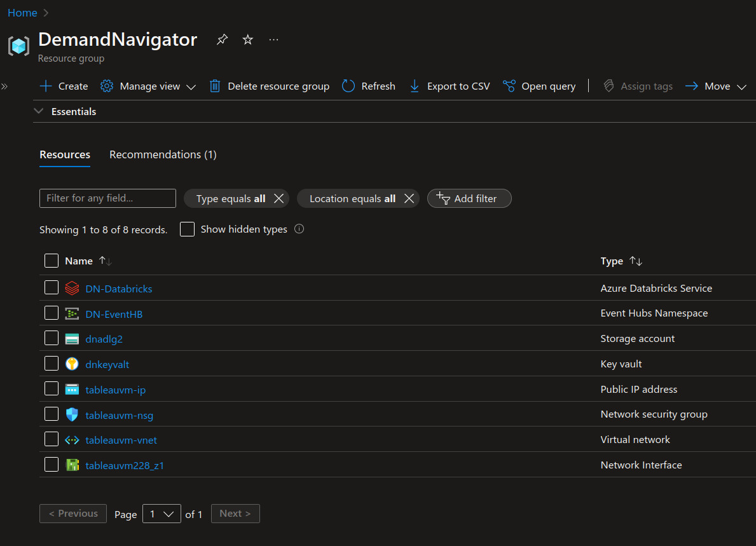
Task: Click the Previous page button
Action: pyautogui.click(x=73, y=514)
